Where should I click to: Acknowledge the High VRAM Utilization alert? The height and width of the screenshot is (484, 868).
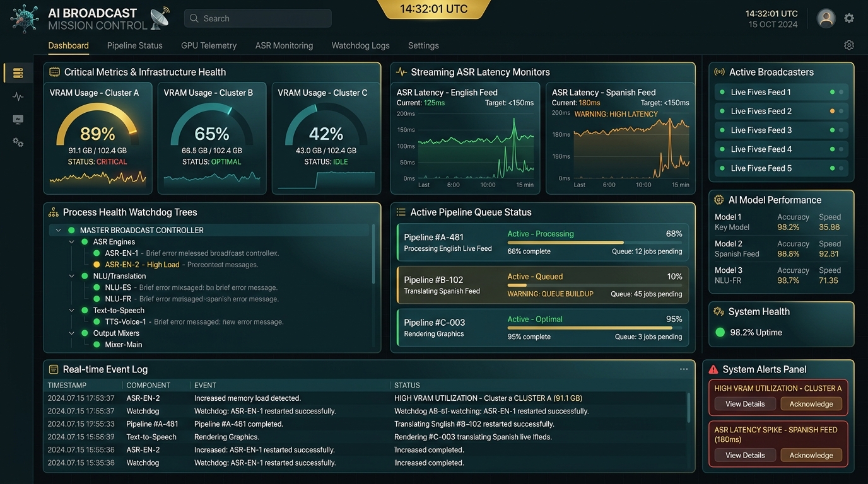pos(811,404)
